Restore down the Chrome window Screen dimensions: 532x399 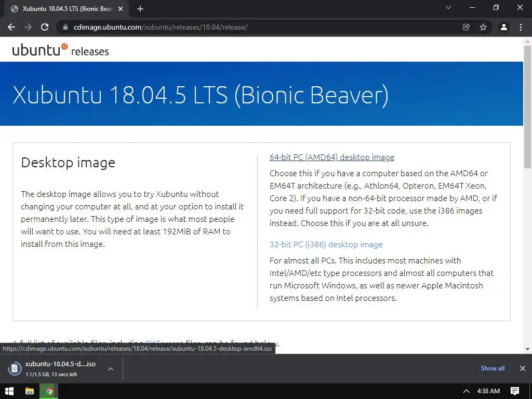pyautogui.click(x=496, y=7)
